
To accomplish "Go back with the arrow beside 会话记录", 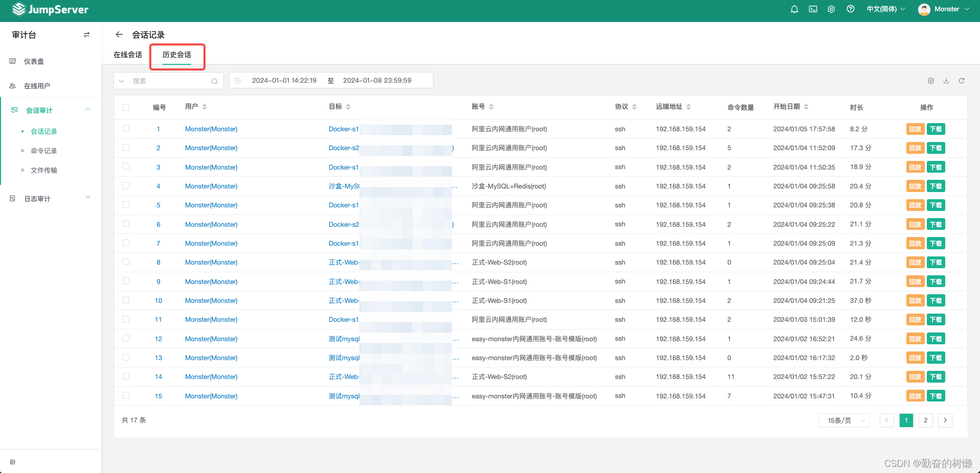I will coord(119,34).
